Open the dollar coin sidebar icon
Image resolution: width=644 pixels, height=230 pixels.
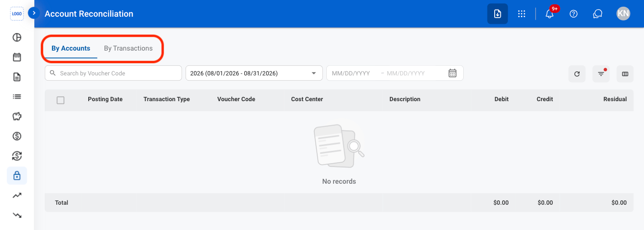(17, 136)
